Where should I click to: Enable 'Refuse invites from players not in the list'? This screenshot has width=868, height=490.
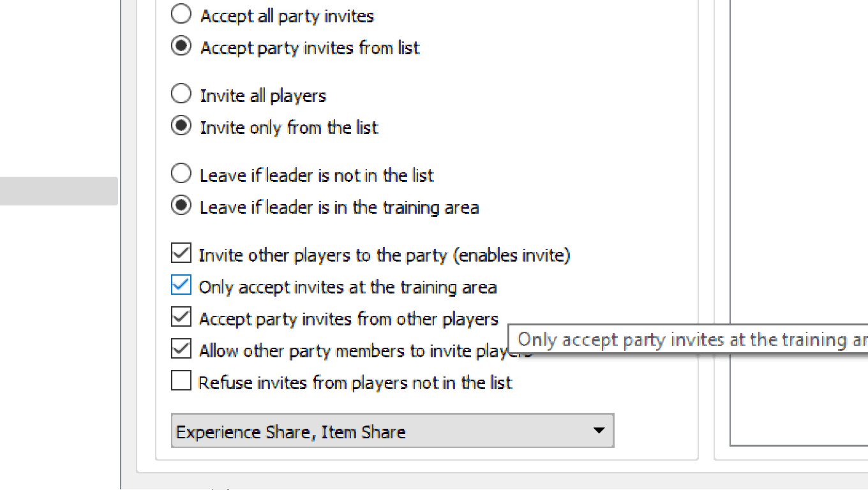181,381
